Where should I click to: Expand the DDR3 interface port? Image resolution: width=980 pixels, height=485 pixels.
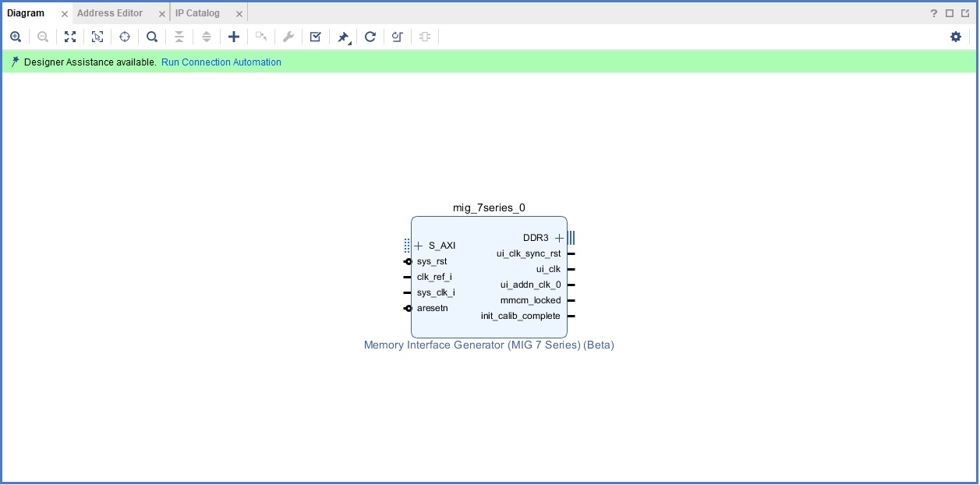[559, 238]
